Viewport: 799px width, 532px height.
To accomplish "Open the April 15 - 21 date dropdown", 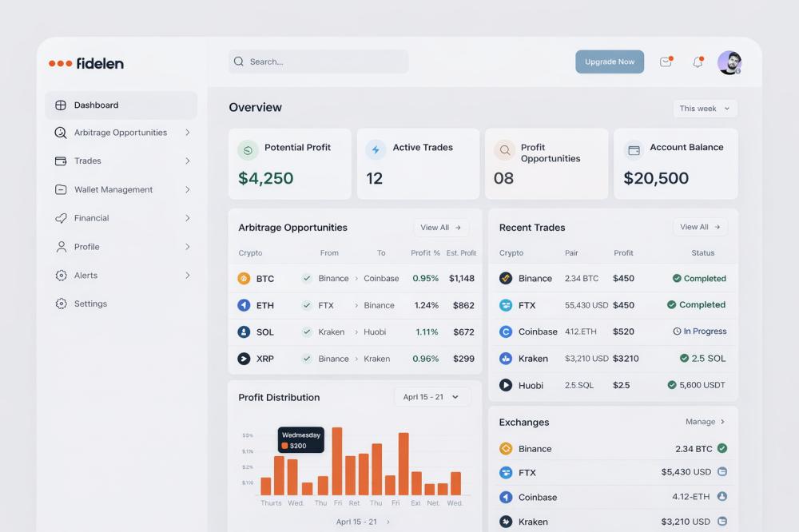I will [x=432, y=397].
